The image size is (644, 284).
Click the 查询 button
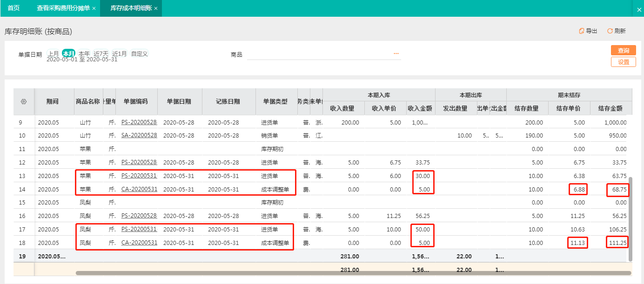(624, 50)
